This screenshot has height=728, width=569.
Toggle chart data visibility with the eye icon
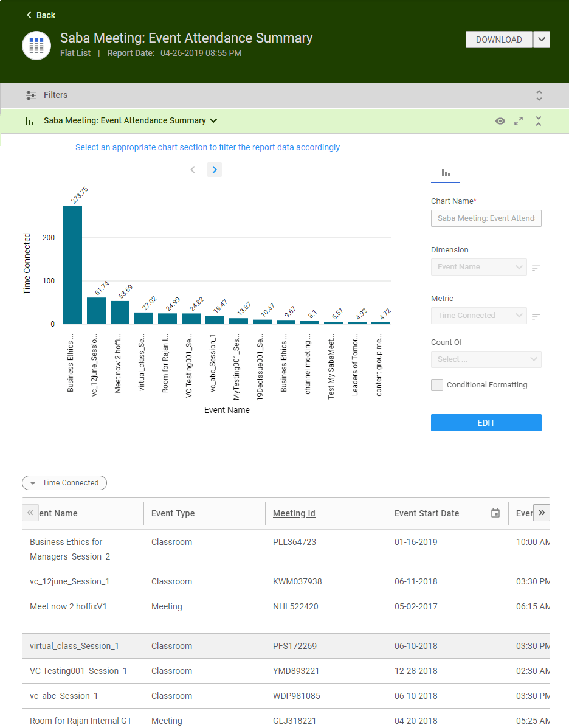pos(500,121)
